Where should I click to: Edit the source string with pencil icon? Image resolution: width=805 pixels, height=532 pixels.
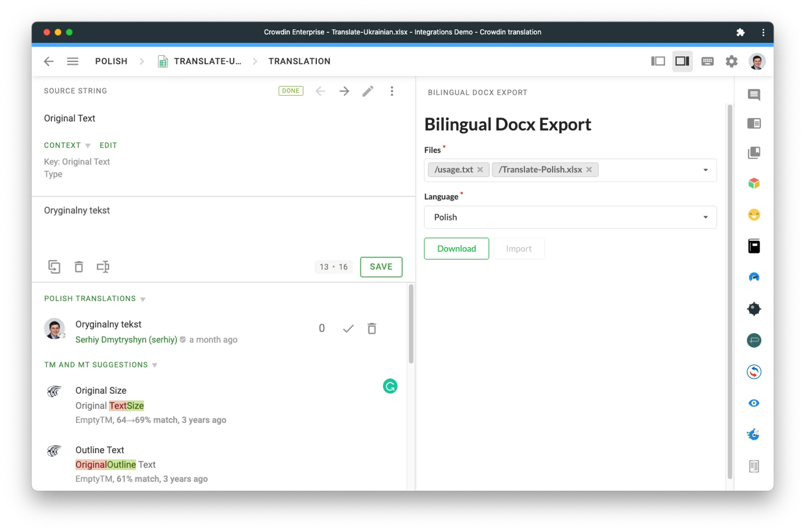[x=368, y=91]
